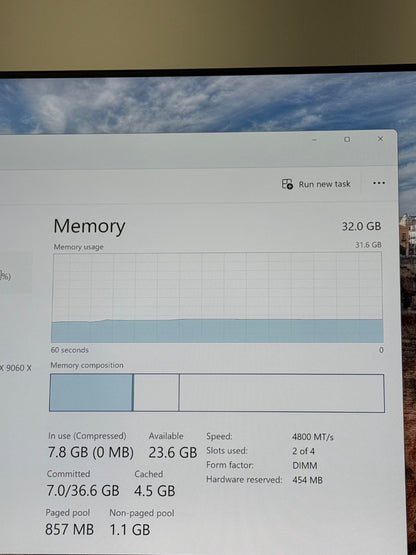The width and height of the screenshot is (416, 555).
Task: Maximize the Task Manager window
Action: (347, 139)
